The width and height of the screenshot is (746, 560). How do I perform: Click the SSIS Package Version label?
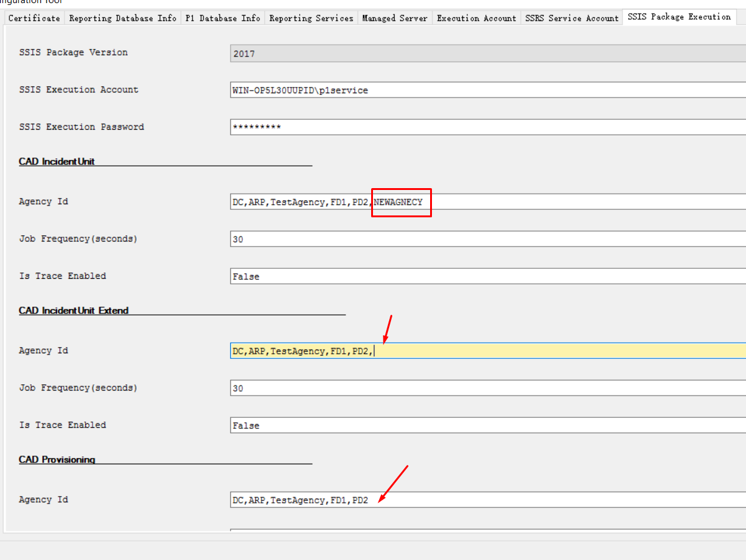coord(73,53)
